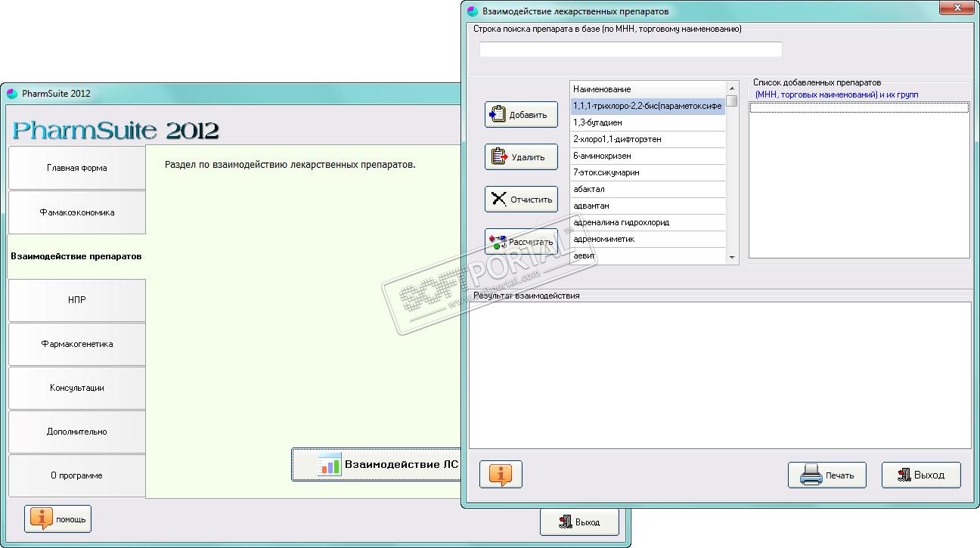This screenshot has width=980, height=548.
Task: Click Выход in the interaction dialog
Action: [921, 475]
